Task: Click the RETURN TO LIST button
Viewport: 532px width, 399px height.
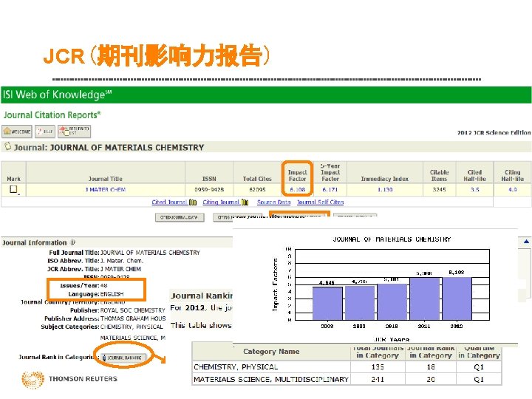Action: coord(75,132)
